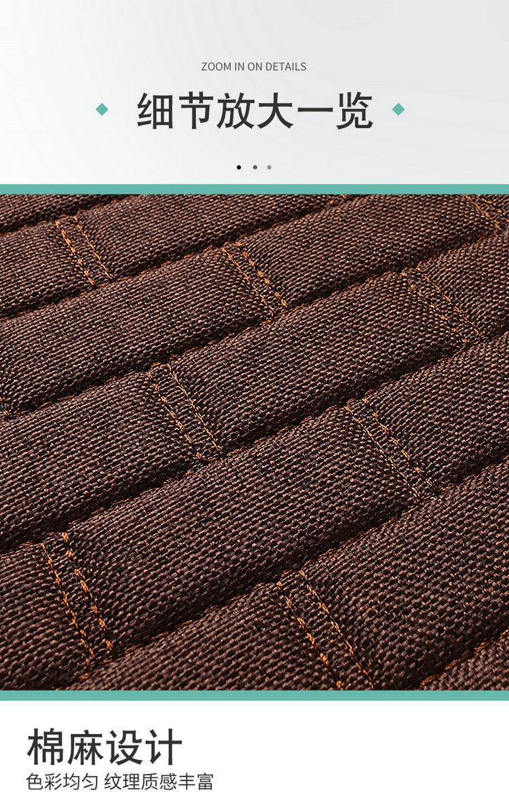The height and width of the screenshot is (812, 509).
Task: Click the 'ZOOM IN ON DETAILS' caption
Action: 253,66
